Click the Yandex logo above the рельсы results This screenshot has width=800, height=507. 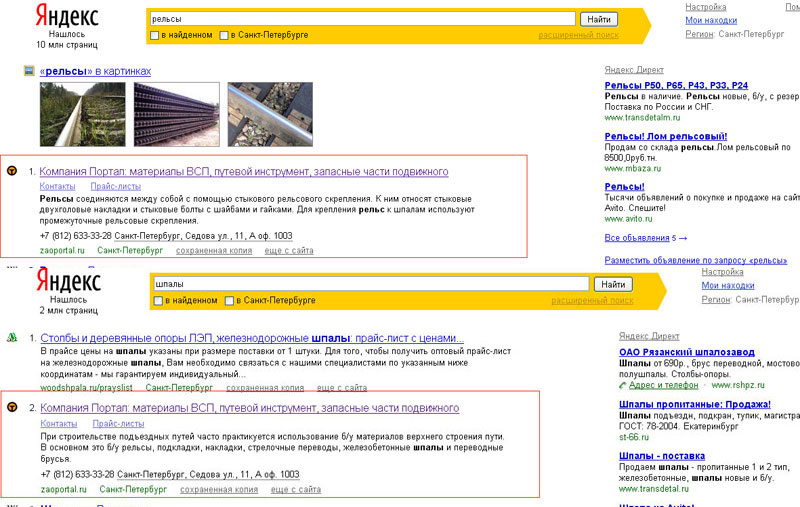click(x=67, y=16)
